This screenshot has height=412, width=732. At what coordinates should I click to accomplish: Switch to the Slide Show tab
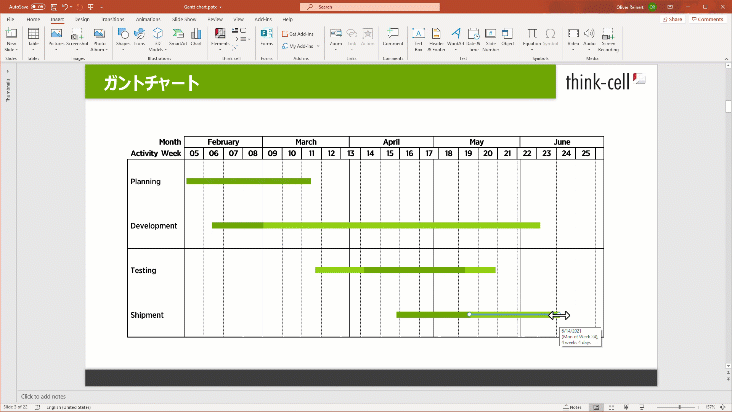pos(184,19)
